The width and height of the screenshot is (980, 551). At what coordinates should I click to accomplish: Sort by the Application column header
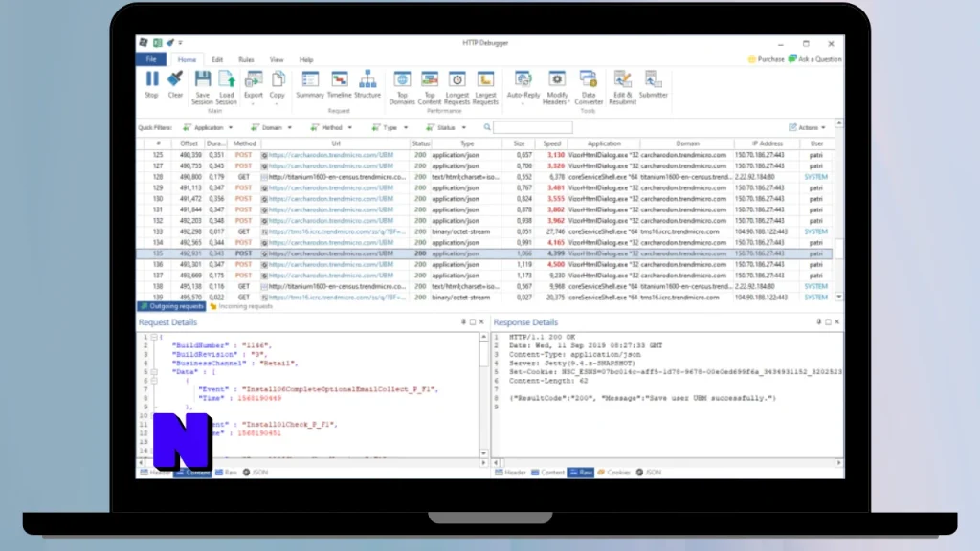click(604, 143)
